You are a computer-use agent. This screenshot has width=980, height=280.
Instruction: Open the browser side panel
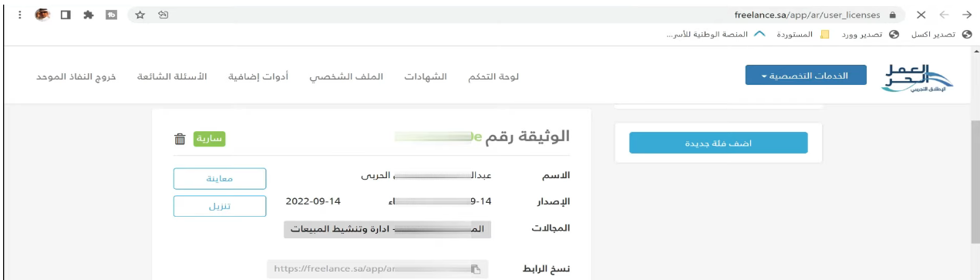tap(66, 15)
